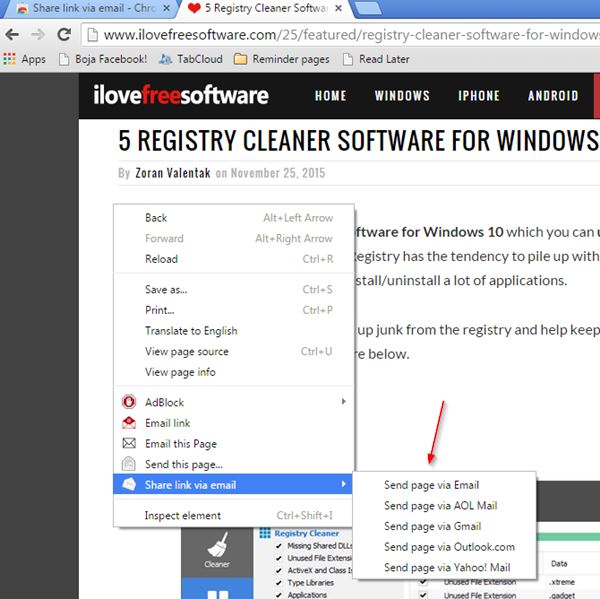Select Save as... in the context menu

pyautogui.click(x=233, y=290)
